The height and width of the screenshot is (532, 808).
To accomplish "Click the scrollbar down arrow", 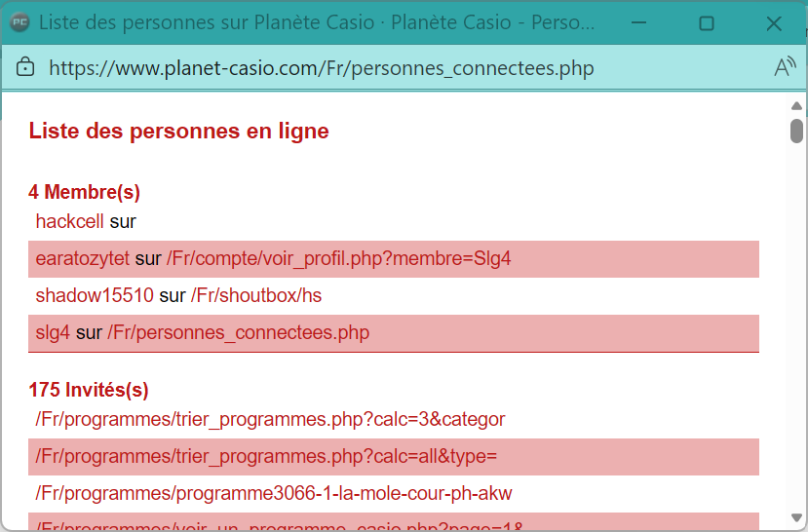I will (796, 517).
